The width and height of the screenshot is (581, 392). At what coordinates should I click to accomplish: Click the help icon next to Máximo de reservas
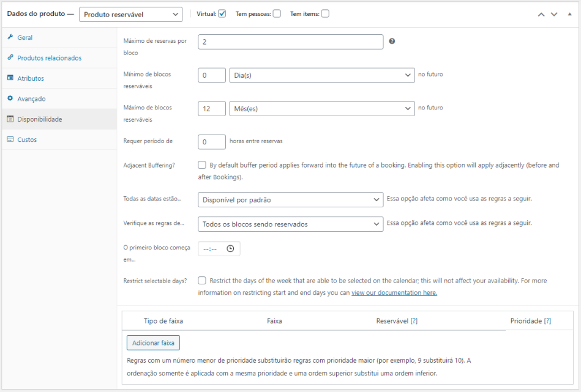392,42
